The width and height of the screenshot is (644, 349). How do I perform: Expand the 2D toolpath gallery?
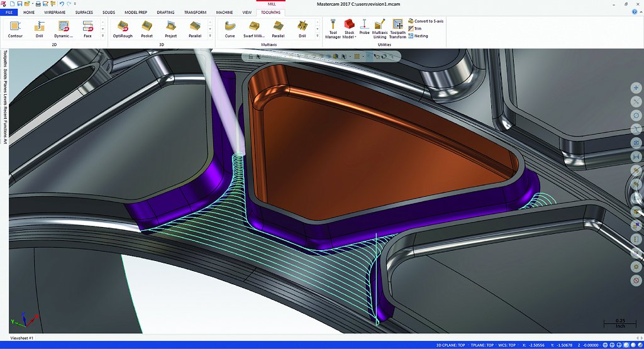pos(103,35)
